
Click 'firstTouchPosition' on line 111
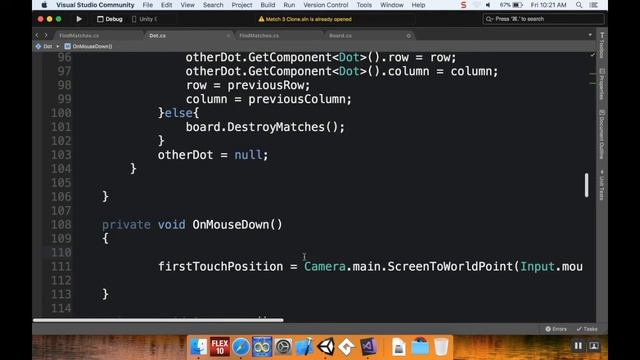220,267
